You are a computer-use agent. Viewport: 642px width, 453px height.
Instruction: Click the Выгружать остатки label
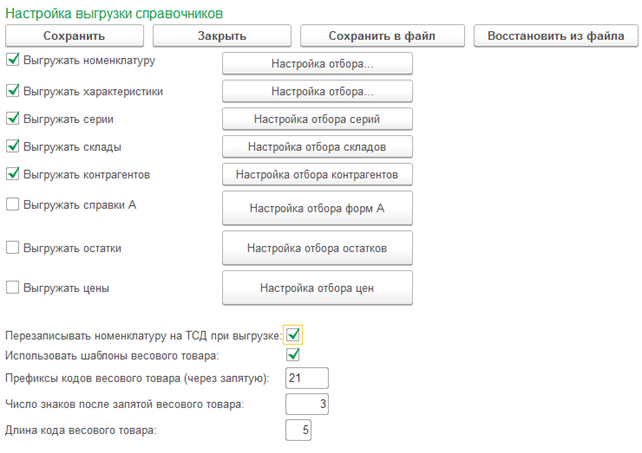pyautogui.click(x=72, y=248)
